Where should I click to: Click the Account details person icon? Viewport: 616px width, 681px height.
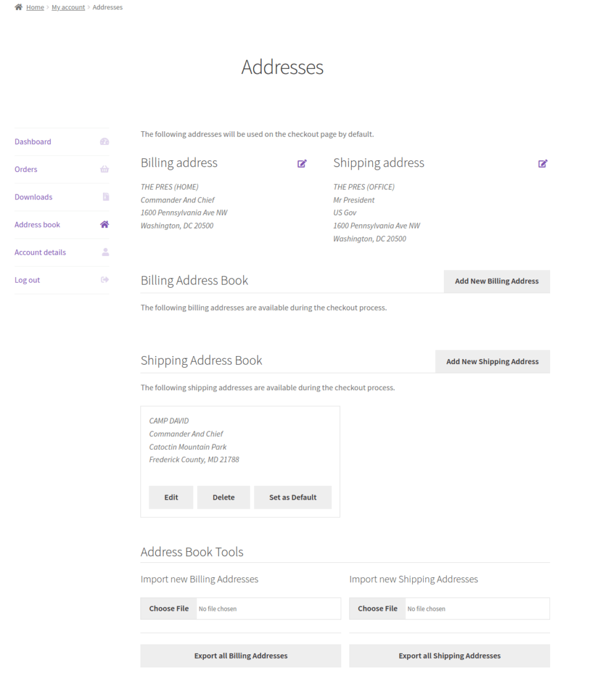tap(104, 252)
